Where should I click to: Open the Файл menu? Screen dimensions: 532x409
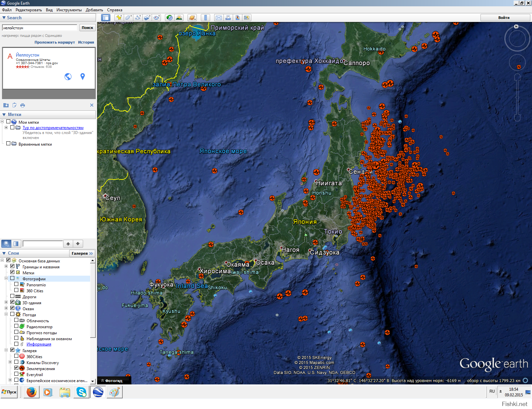point(7,10)
